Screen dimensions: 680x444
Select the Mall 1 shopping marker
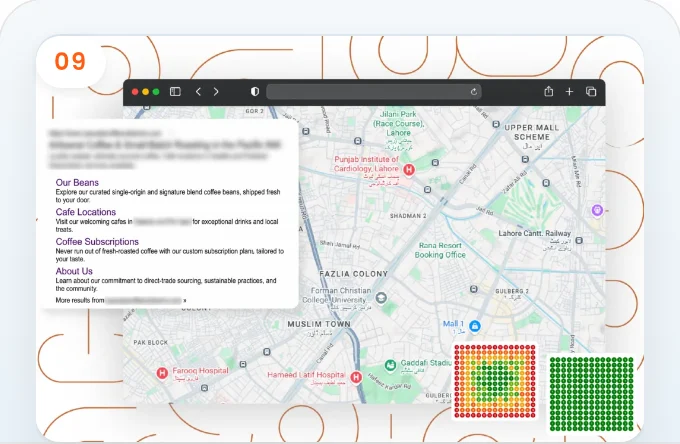coord(474,326)
